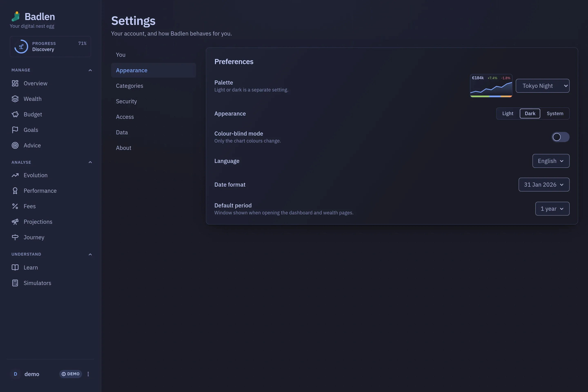Click the PROGRESS label in the progress card
Image resolution: width=588 pixels, height=392 pixels.
click(44, 43)
